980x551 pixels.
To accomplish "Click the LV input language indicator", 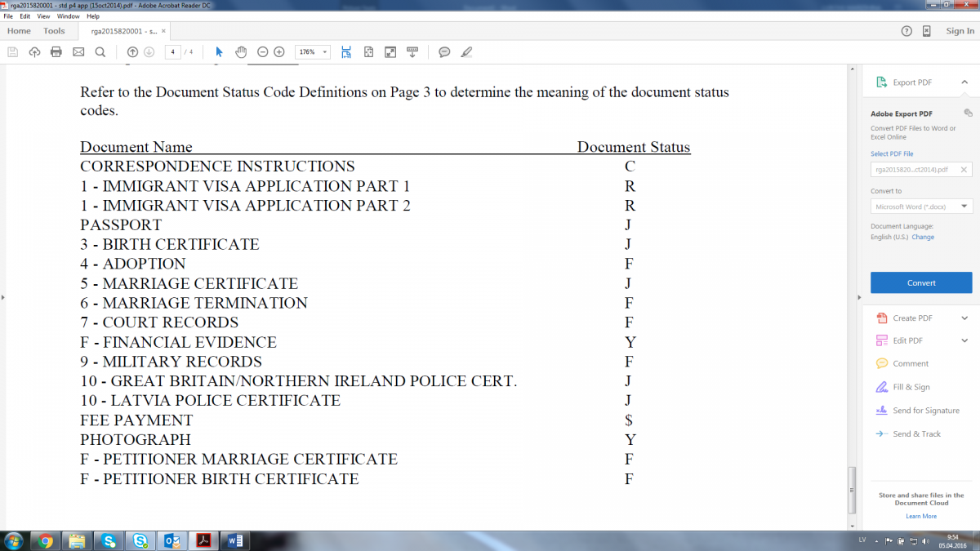I will pos(862,540).
